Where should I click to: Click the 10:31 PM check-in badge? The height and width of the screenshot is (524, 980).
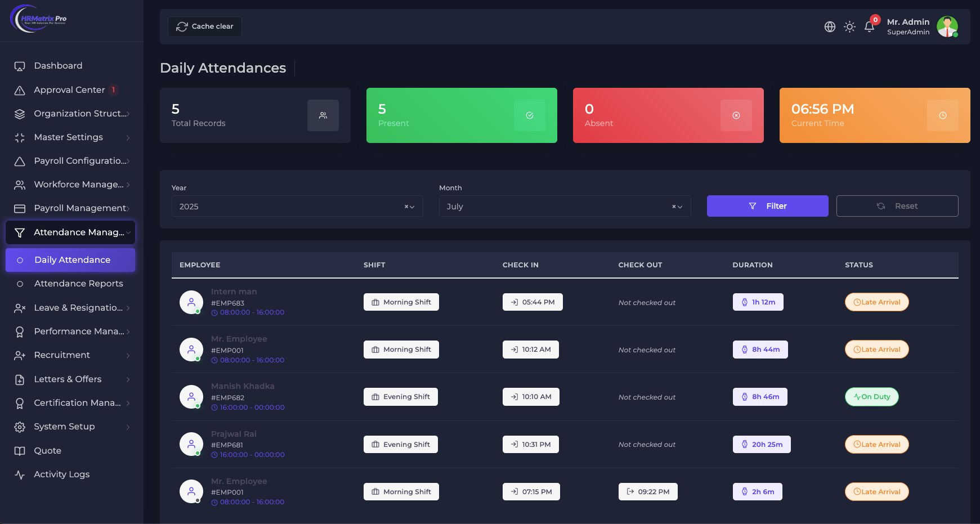pos(531,445)
